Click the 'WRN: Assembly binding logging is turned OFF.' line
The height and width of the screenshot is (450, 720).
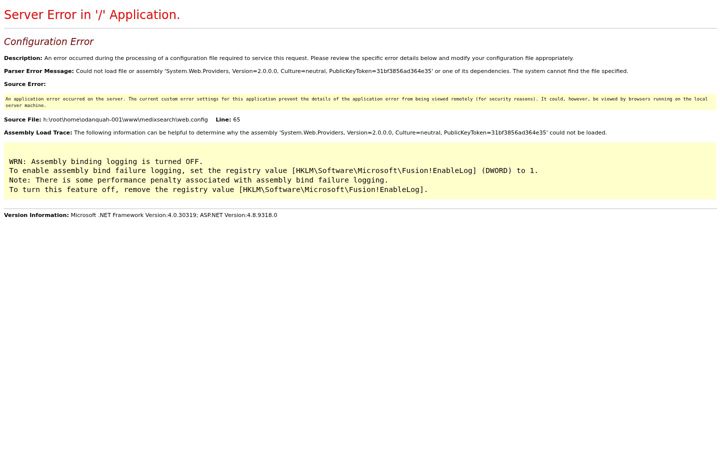(x=106, y=162)
